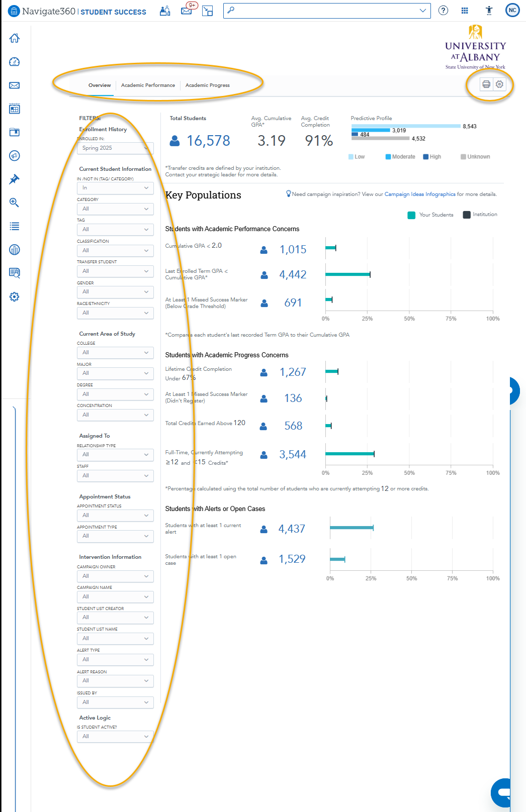Click the print icon on the dashboard
The height and width of the screenshot is (812, 526).
point(486,84)
